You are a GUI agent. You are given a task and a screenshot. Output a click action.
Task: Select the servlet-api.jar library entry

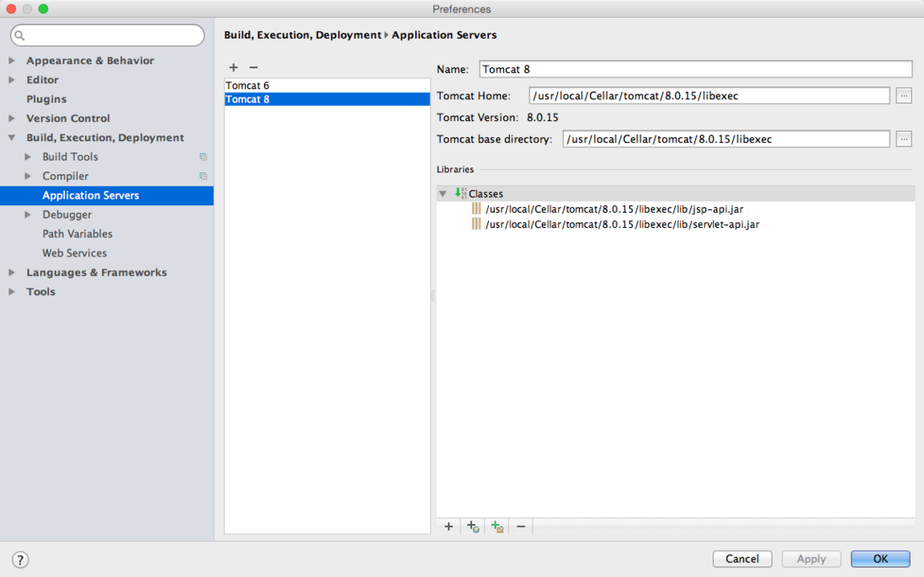(622, 225)
